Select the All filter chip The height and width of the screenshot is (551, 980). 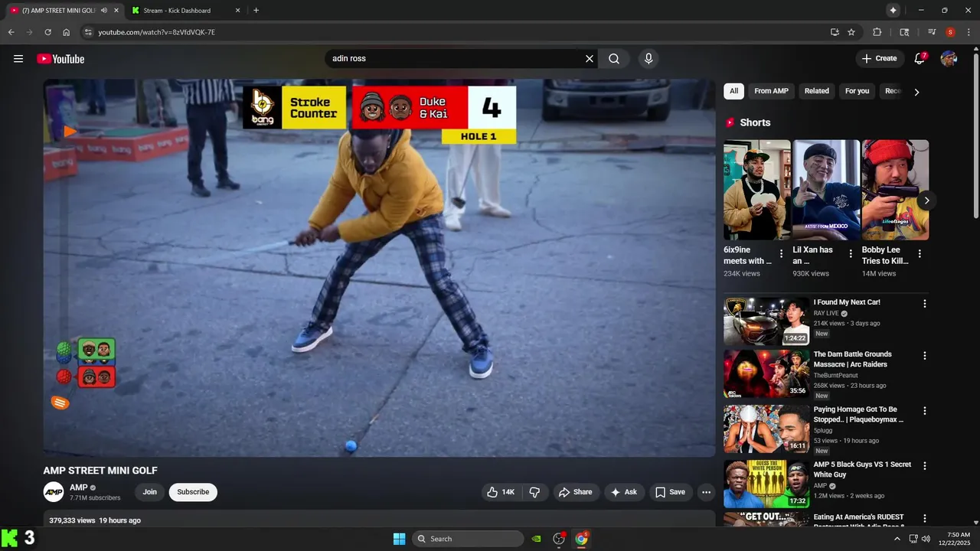tap(733, 91)
